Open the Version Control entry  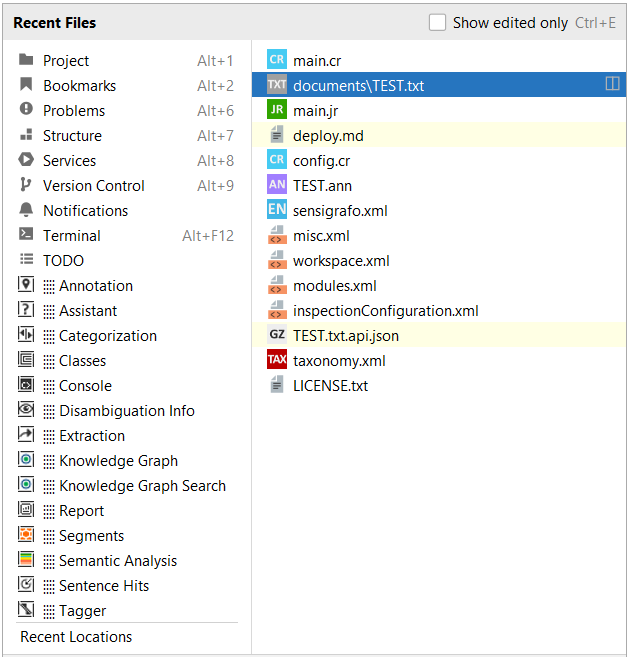93,186
